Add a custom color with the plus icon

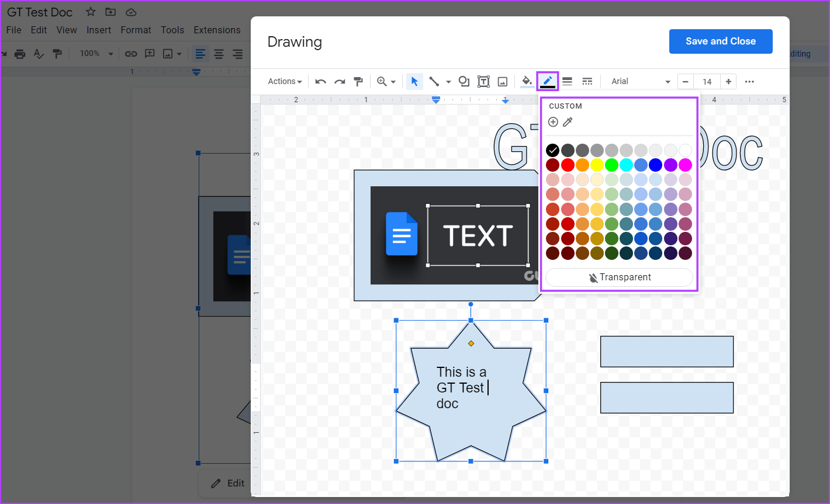553,122
